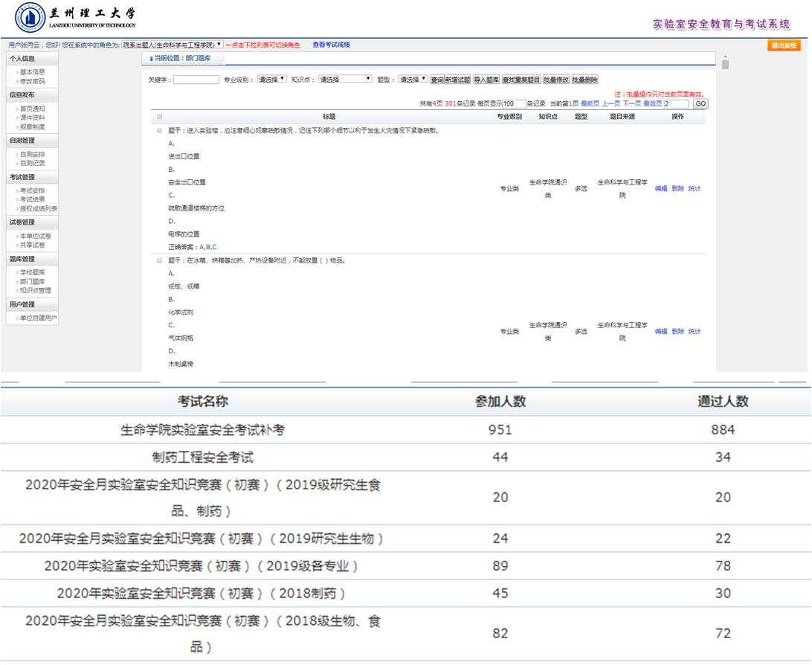Click the 关键字 keyword input field
Screen dimensions: 812x665
point(196,80)
